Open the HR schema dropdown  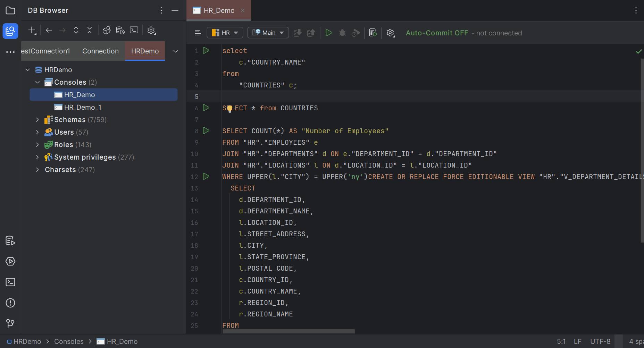225,32
